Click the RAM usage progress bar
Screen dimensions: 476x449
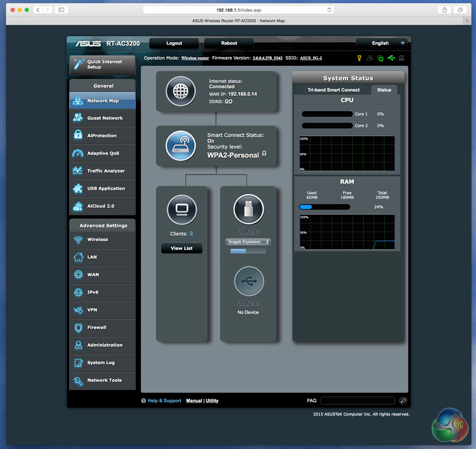pyautogui.click(x=324, y=207)
